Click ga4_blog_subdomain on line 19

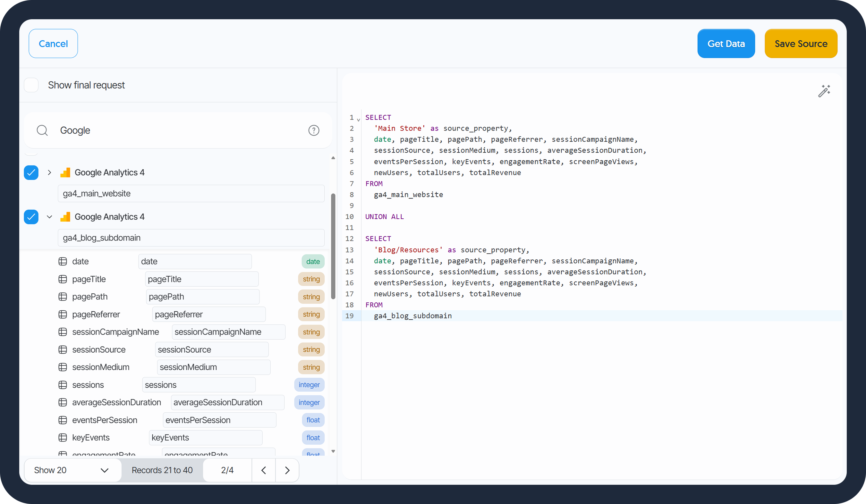[413, 316]
